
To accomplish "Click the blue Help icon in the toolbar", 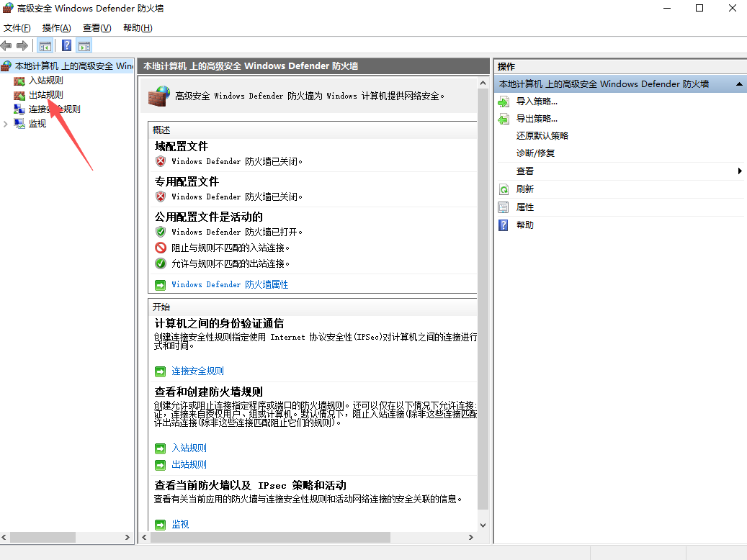I will [x=66, y=45].
